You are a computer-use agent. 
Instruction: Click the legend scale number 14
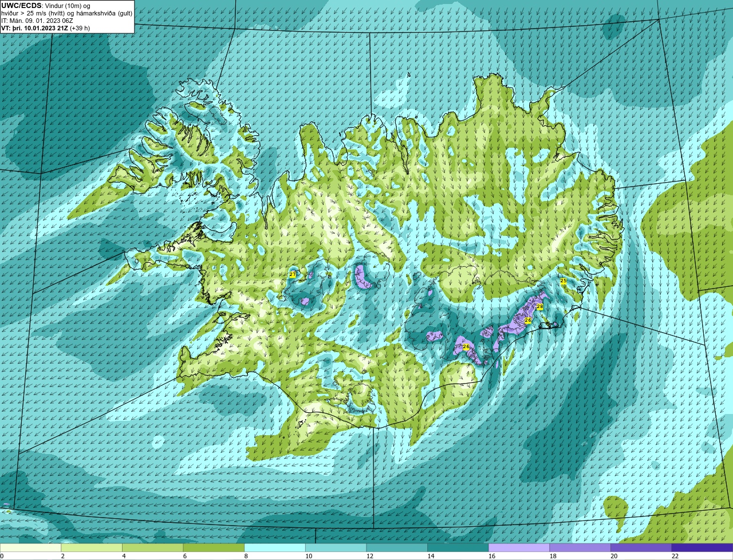click(x=431, y=555)
